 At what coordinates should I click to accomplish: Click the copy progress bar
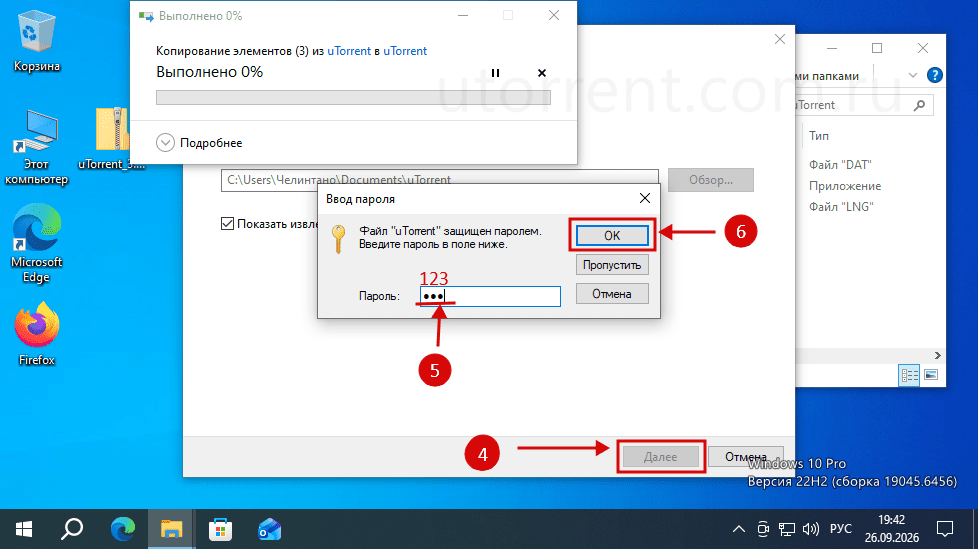(x=353, y=97)
